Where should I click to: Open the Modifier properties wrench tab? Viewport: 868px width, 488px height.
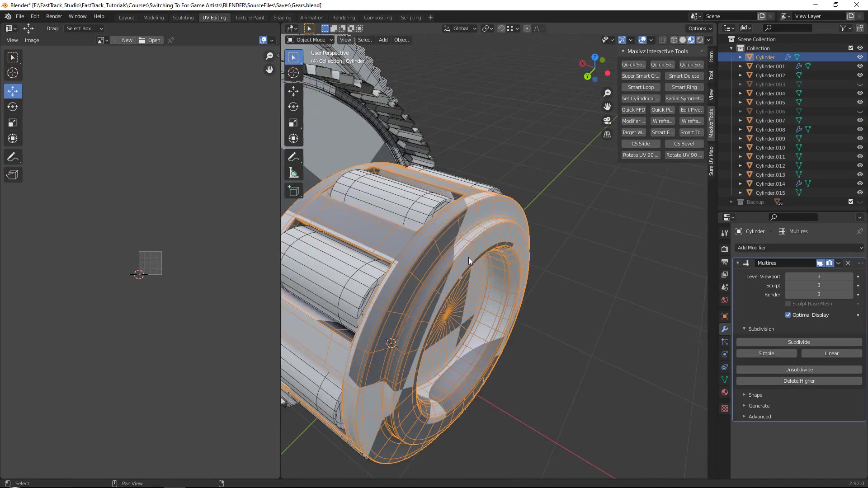725,329
